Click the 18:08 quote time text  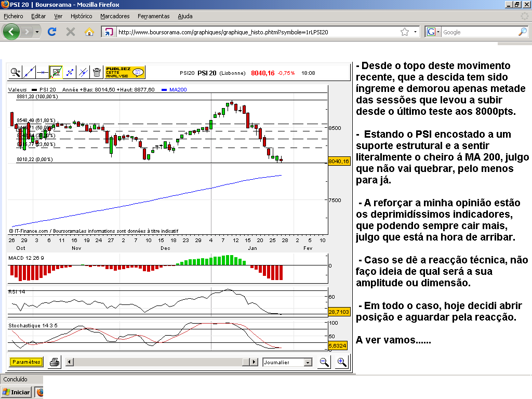(x=308, y=73)
